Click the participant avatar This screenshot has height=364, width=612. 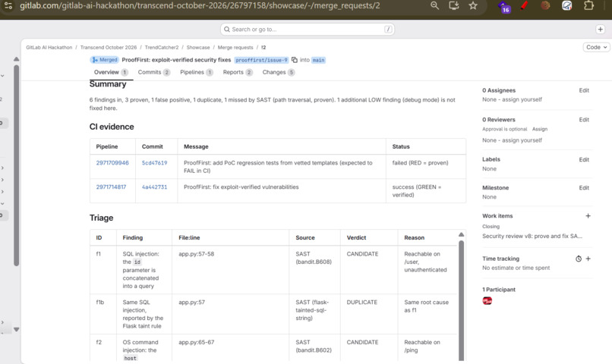[487, 301]
